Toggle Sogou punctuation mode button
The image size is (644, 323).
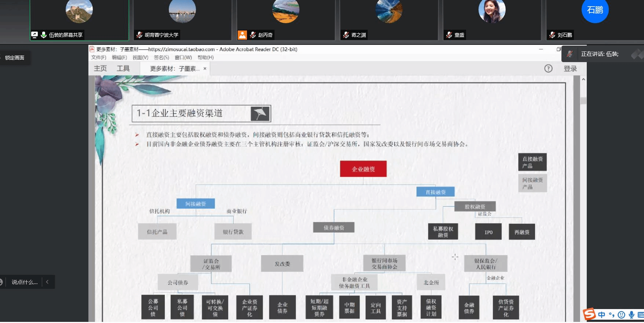[x=611, y=315]
